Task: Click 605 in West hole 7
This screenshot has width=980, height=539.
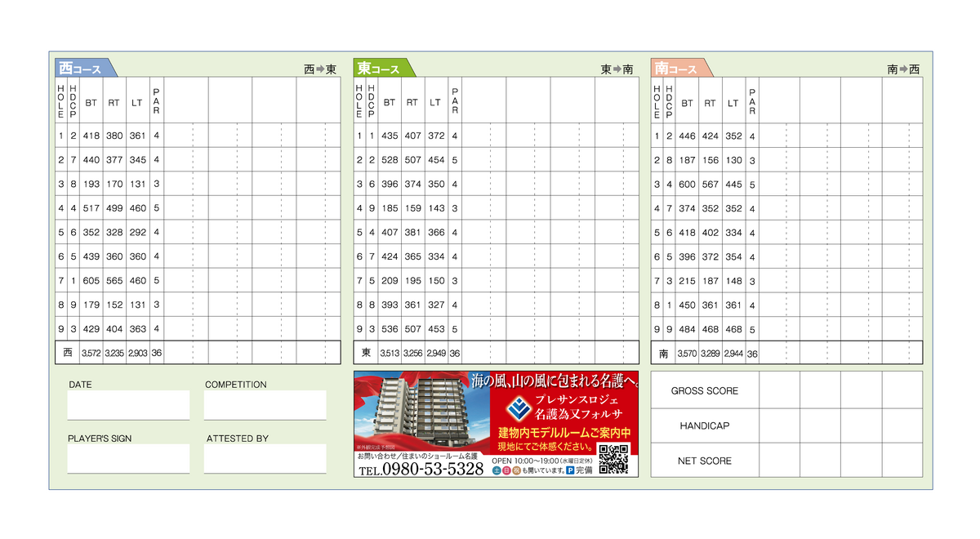Action: click(91, 281)
